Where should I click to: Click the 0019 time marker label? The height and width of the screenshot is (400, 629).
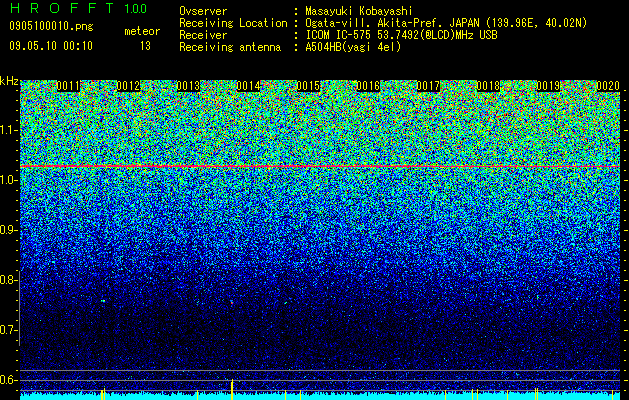(548, 86)
